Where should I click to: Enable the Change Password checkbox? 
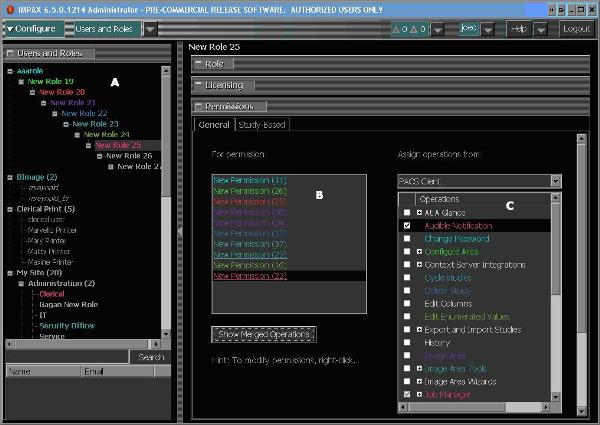pos(405,239)
